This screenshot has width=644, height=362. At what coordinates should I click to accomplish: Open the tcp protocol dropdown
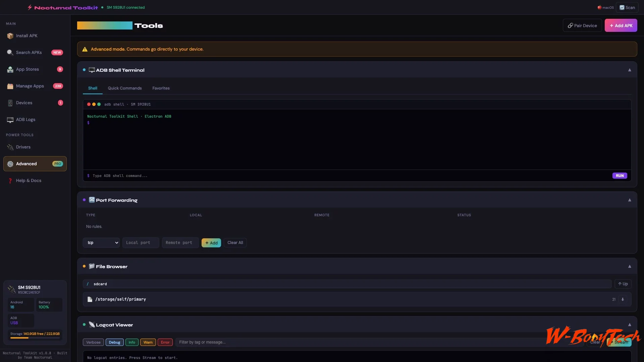click(101, 243)
